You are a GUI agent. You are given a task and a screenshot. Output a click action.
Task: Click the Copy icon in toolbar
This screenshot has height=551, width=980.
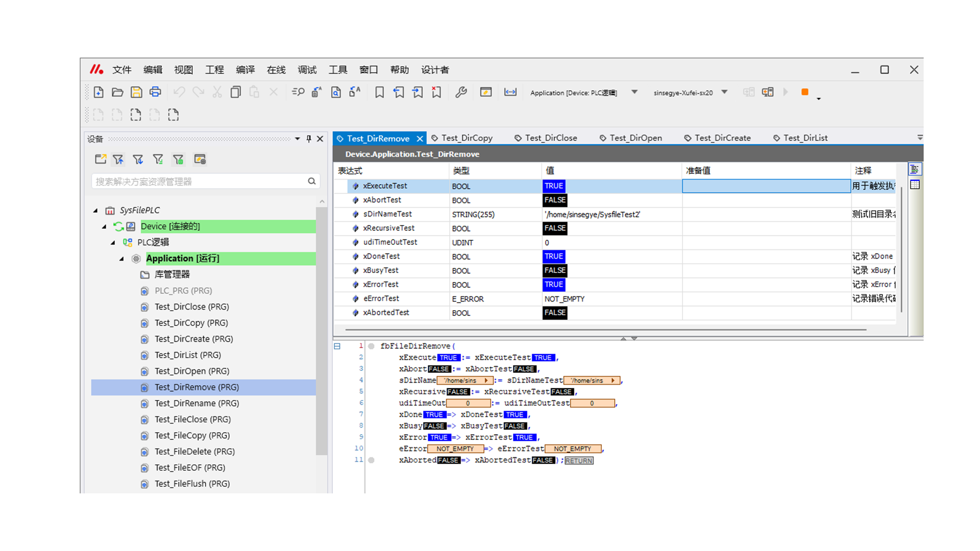click(235, 92)
